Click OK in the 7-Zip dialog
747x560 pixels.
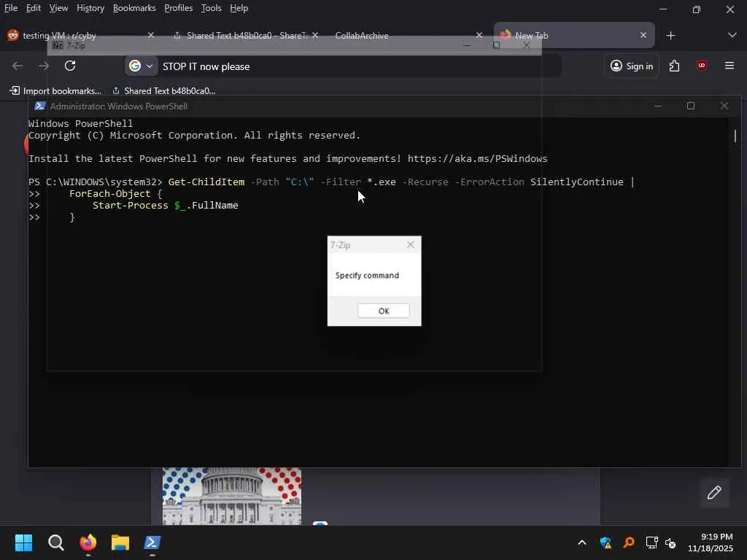point(384,311)
